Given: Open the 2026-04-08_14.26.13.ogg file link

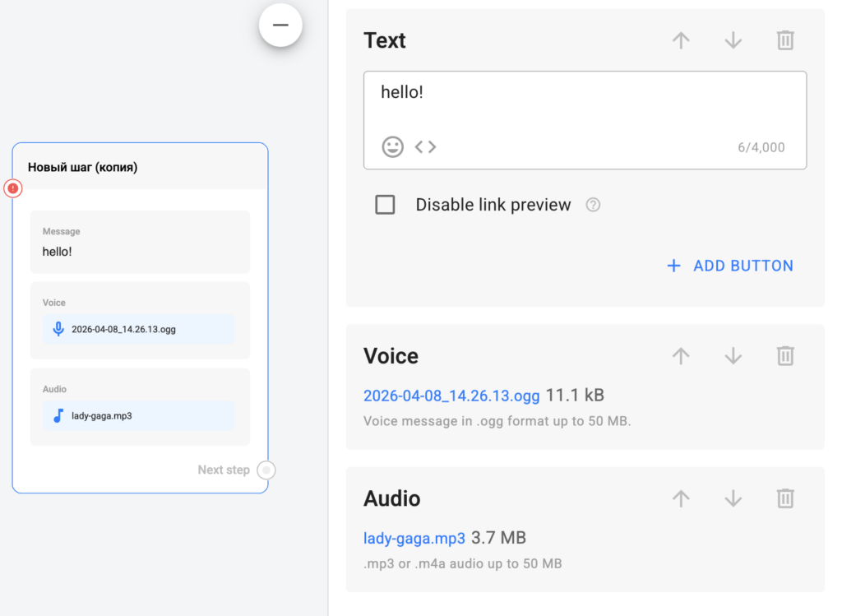Looking at the screenshot, I should 451,396.
